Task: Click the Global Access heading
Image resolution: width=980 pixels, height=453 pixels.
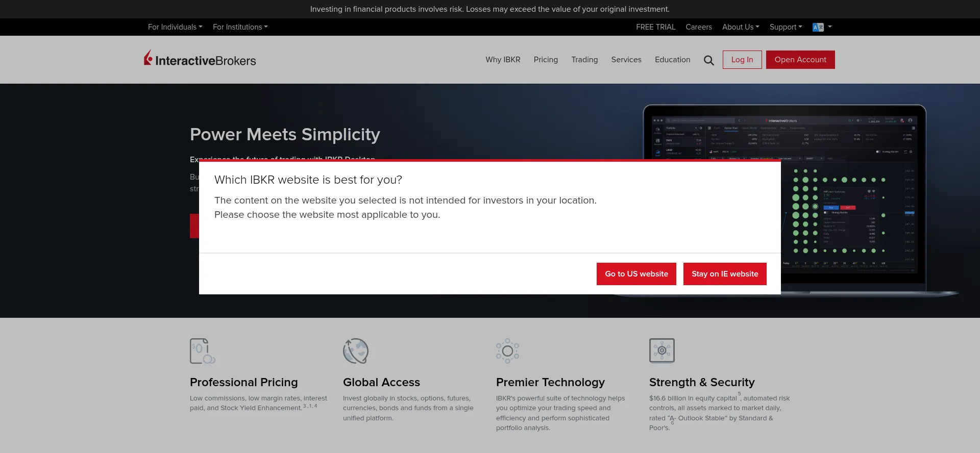Action: pos(381,382)
